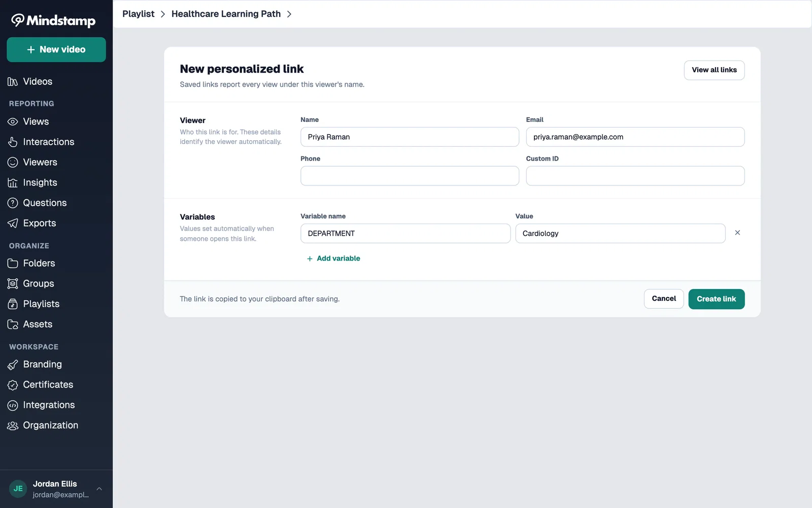This screenshot has width=812, height=508.
Task: Click the Mindstamp logo
Action: click(53, 20)
